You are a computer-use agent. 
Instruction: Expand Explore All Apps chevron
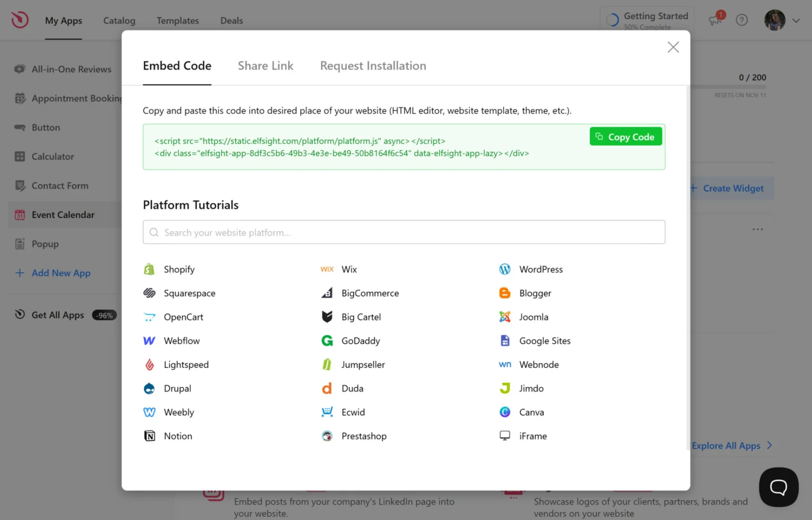tap(770, 445)
